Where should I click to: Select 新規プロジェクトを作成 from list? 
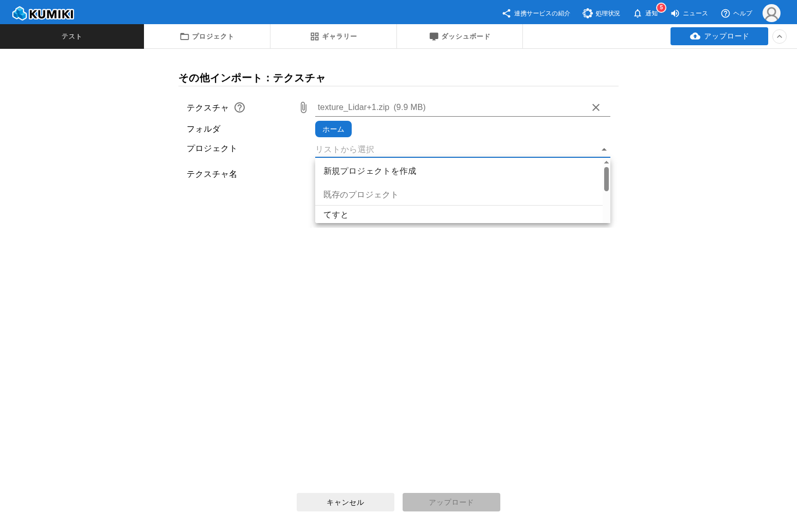(x=370, y=171)
